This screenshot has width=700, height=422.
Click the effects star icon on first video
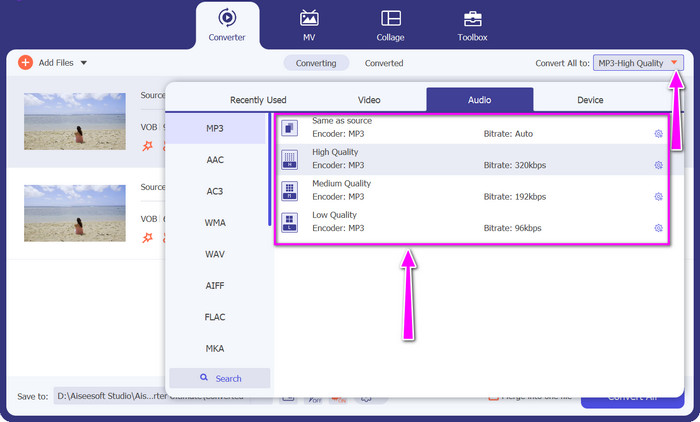click(147, 146)
